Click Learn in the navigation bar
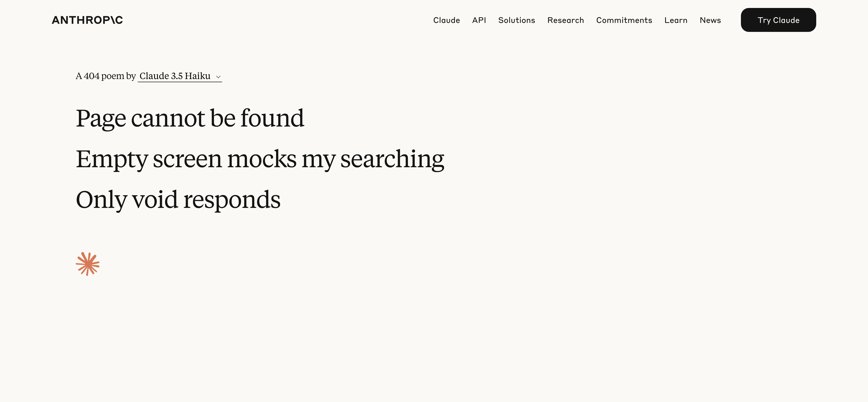 click(x=676, y=20)
